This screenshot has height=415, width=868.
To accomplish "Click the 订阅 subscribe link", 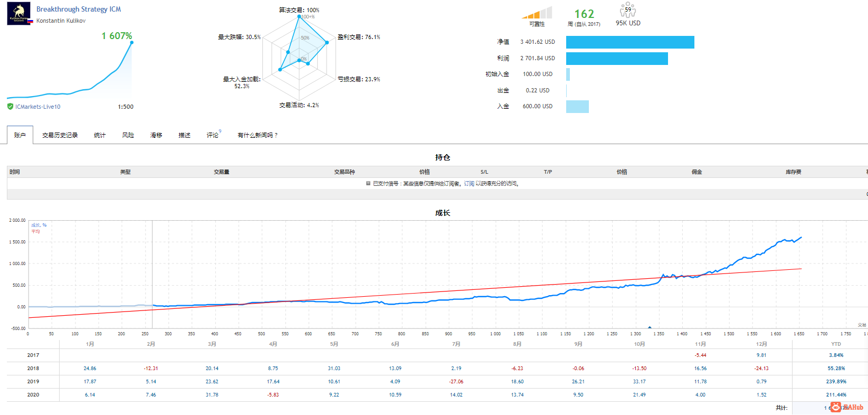I will point(469,184).
